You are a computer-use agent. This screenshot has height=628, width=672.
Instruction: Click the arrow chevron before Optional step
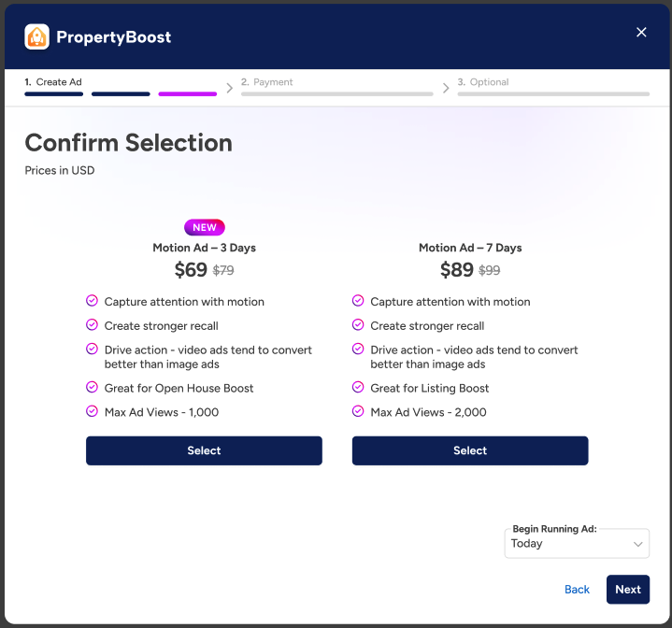(446, 88)
